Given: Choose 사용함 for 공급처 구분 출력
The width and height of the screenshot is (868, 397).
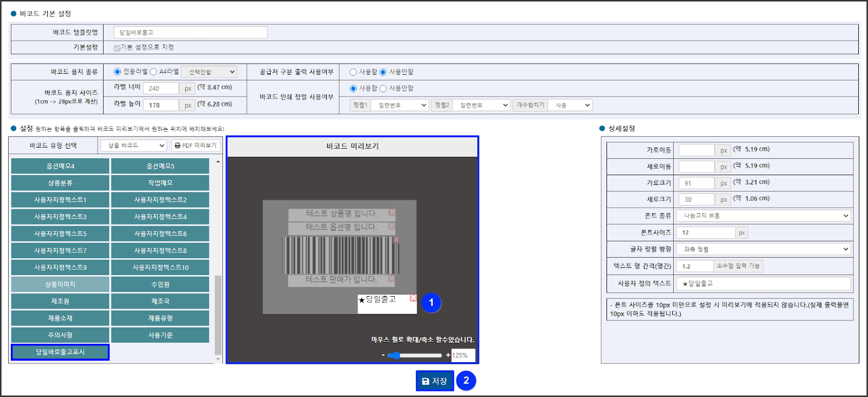Looking at the screenshot, I should [x=353, y=72].
